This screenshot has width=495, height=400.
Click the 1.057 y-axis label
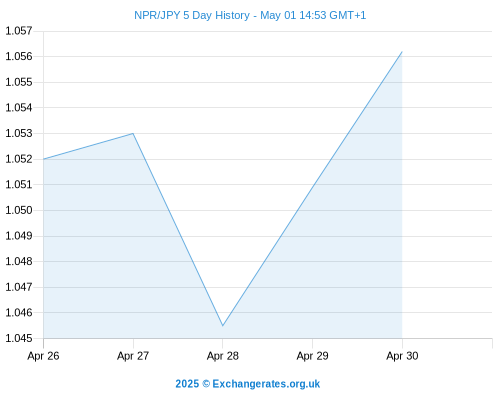tap(19, 31)
